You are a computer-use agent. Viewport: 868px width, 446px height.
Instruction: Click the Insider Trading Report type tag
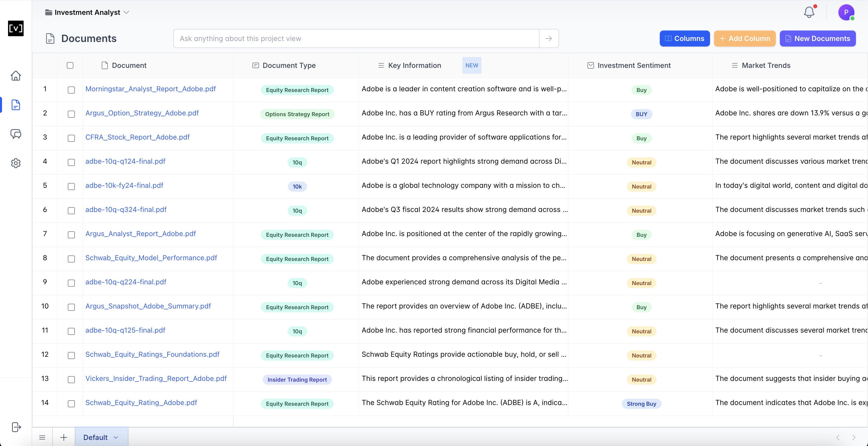(297, 380)
